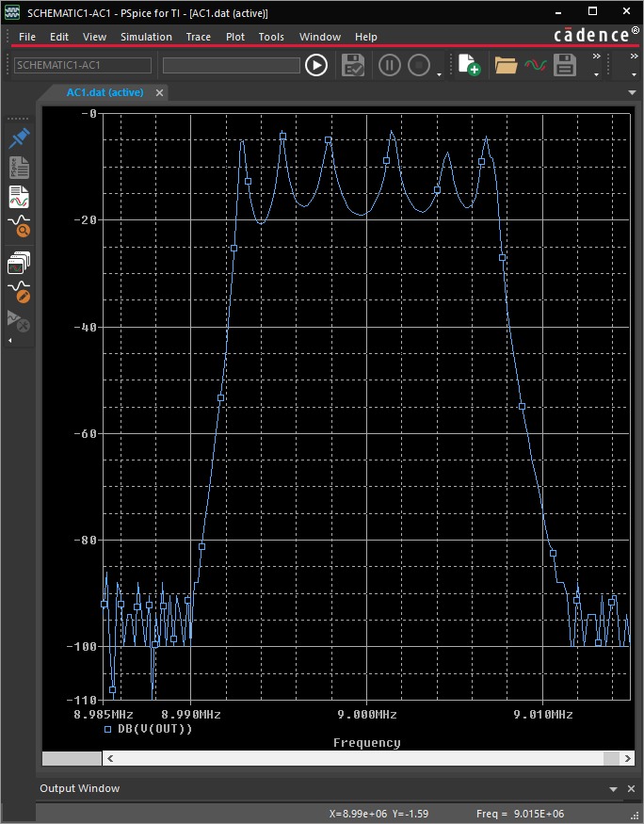Screen dimensions: 644x824
Task: Click the -100 y-axis label
Action: pos(82,646)
